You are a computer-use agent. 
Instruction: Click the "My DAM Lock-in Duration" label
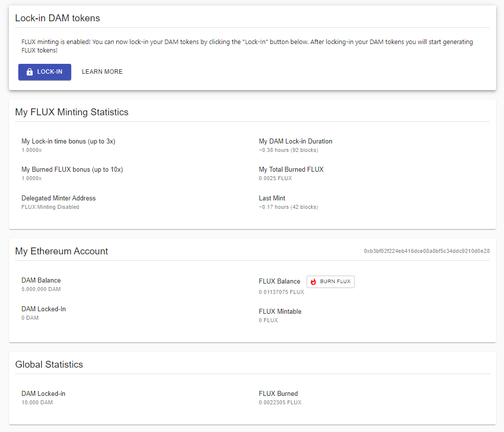coord(295,142)
